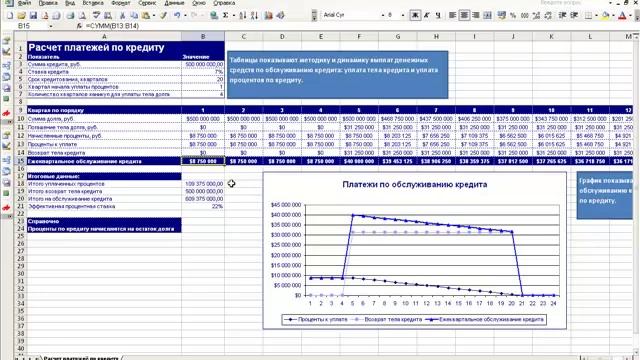
Task: Select column F header
Action: coord(359,37)
